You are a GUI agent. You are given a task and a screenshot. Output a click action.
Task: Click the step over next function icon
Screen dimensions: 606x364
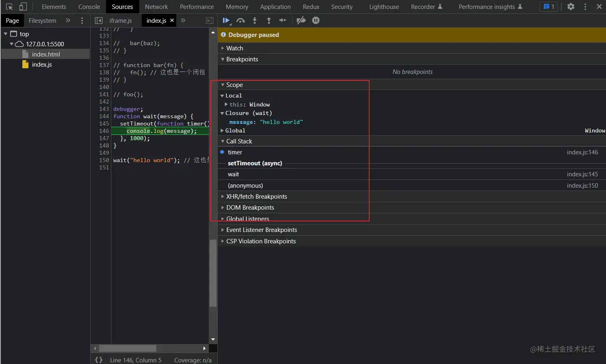coord(240,20)
